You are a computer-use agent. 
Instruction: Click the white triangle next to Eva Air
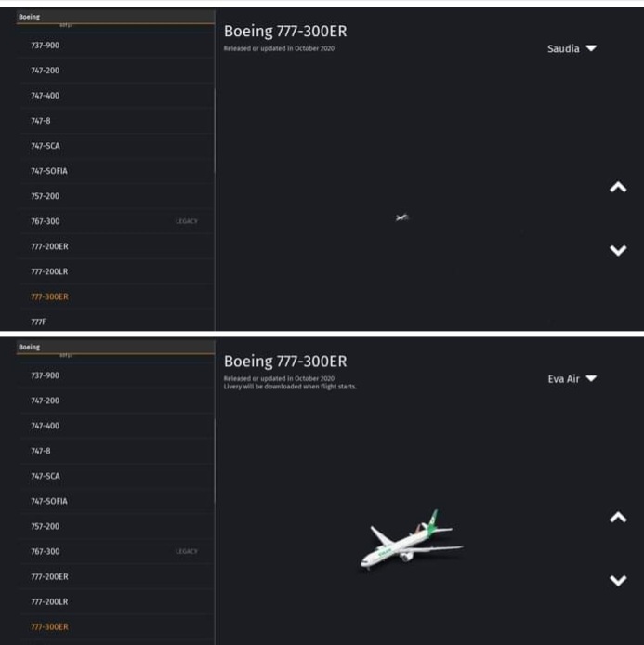click(x=591, y=378)
